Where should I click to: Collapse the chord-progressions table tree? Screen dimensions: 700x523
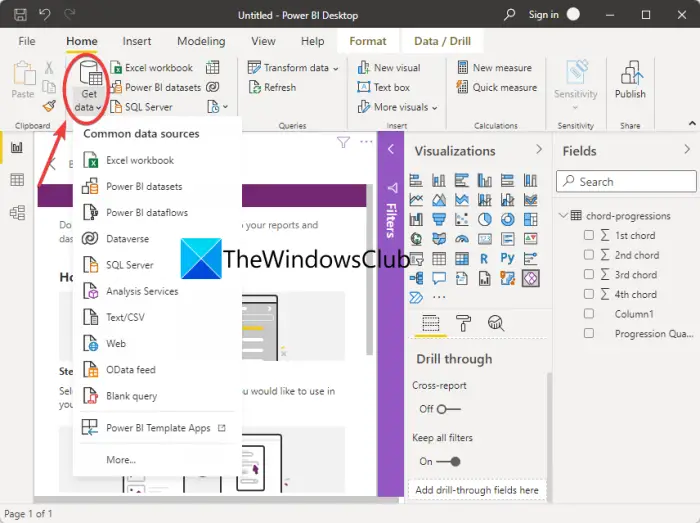tap(563, 216)
